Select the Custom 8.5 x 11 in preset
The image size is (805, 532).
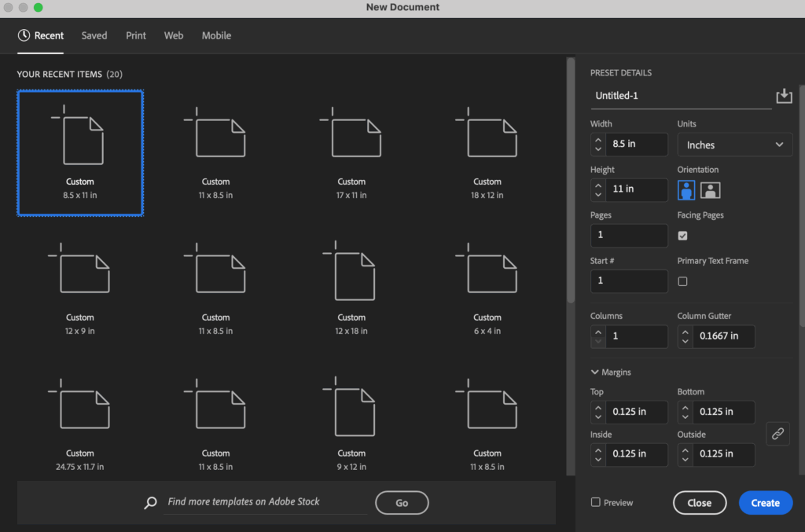[x=80, y=153]
